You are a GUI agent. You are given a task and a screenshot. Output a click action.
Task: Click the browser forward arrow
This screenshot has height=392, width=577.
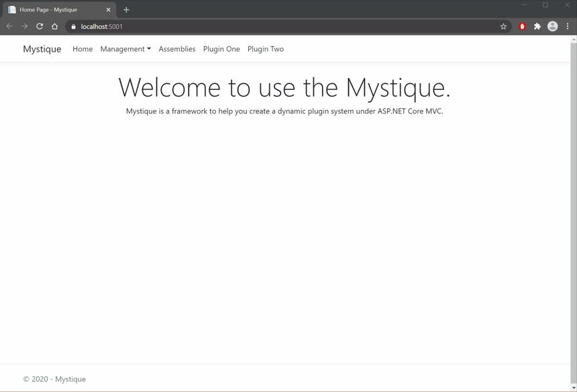click(24, 26)
